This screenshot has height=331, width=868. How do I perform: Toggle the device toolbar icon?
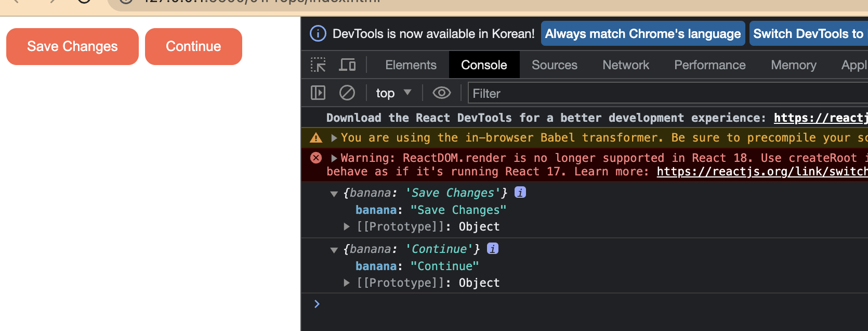point(347,65)
